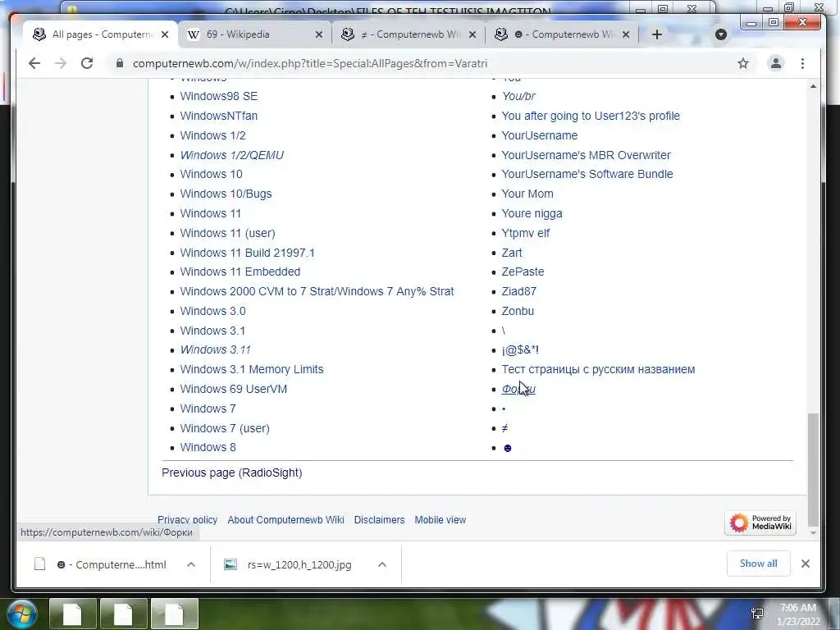Viewport: 840px width, 630px height.
Task: Open the Windows 69 UserVM link
Action: click(x=233, y=389)
